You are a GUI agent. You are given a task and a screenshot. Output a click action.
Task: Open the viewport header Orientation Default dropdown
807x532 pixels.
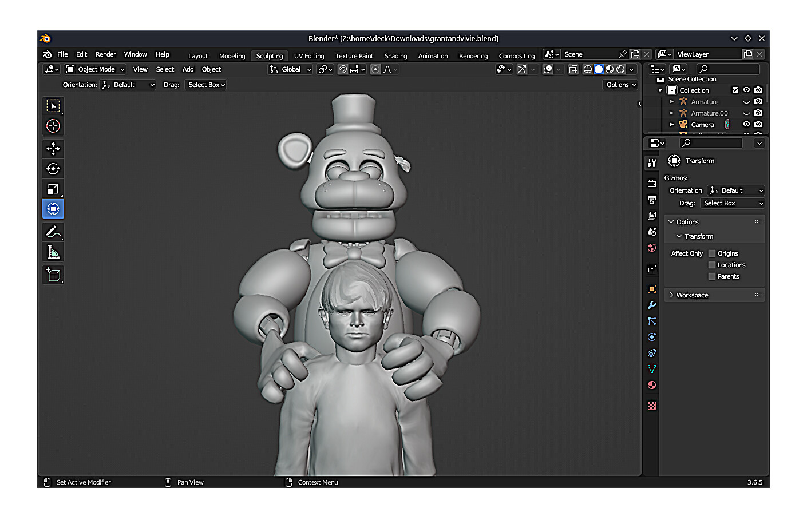coord(128,85)
